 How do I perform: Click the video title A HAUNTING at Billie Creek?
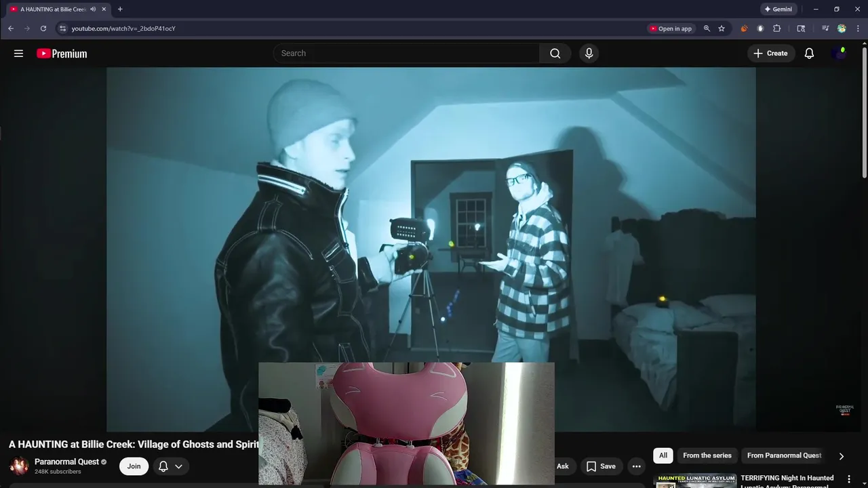(134, 445)
